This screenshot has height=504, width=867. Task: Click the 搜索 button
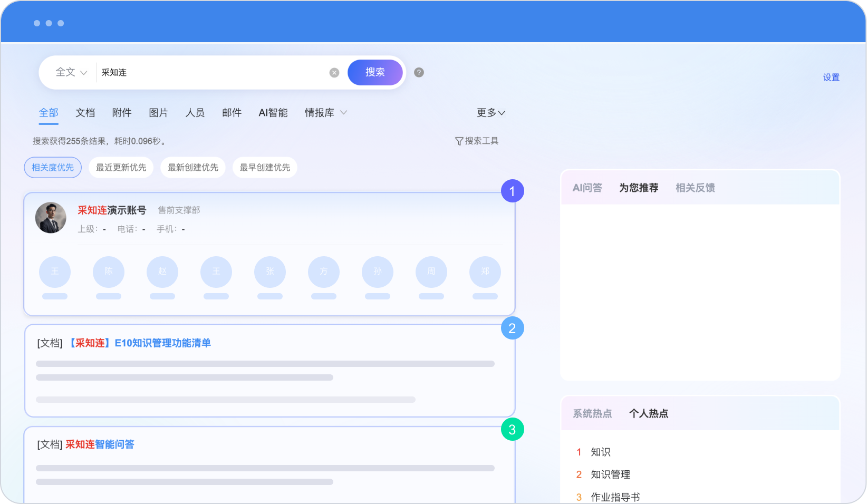375,72
